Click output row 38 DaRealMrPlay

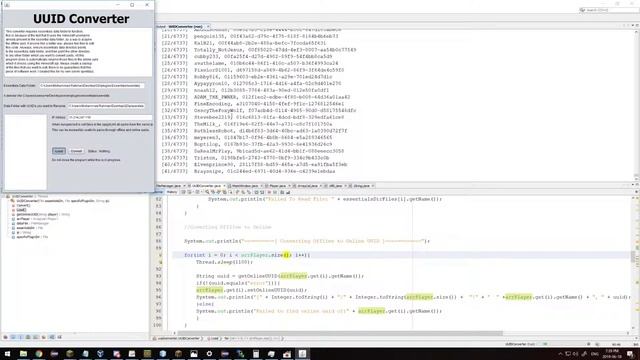click(x=253, y=151)
